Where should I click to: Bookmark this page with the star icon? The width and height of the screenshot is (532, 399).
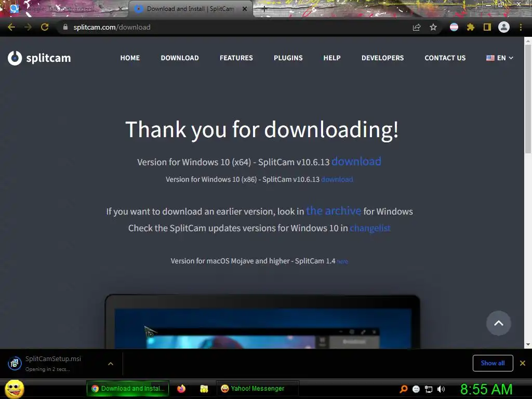pyautogui.click(x=433, y=27)
